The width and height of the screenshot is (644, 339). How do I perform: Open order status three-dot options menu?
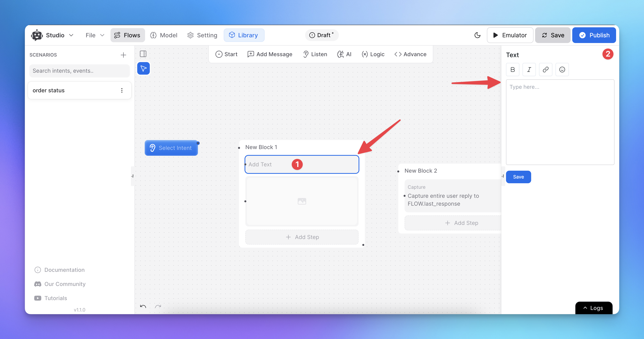tap(122, 90)
